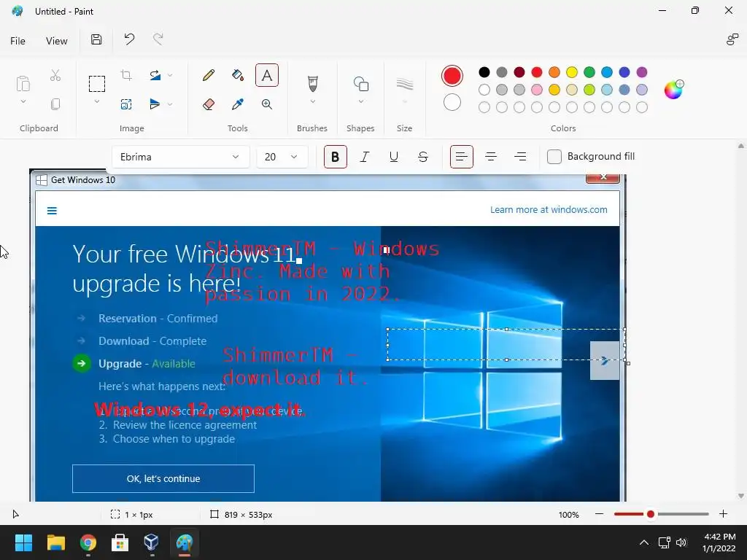Click the Rotate icon
Image resolution: width=747 pixels, height=560 pixels.
tap(155, 75)
